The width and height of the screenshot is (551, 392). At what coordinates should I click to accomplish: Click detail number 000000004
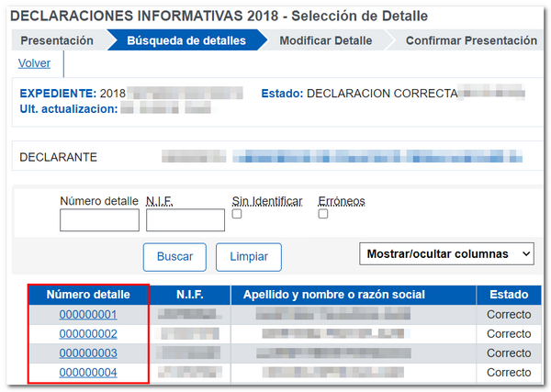tap(88, 373)
